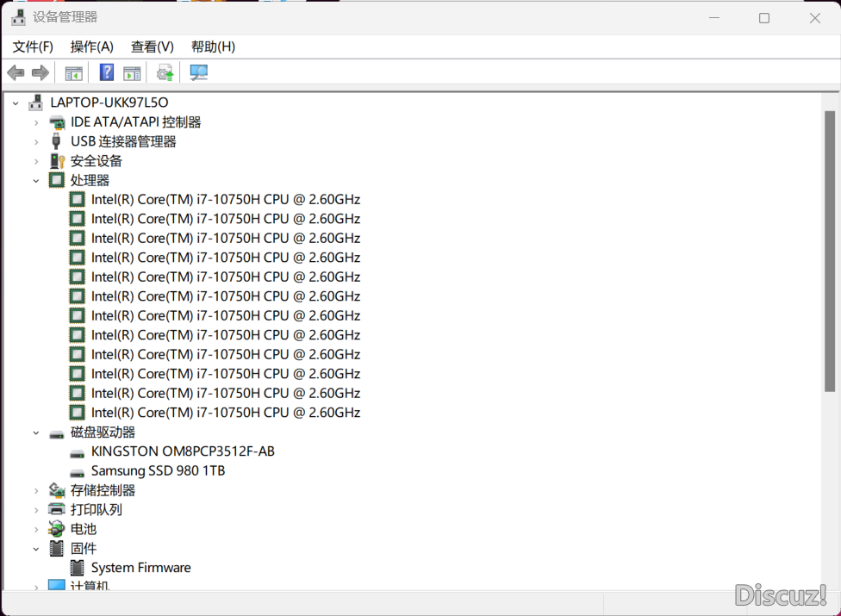Click the 电池 battery icon
The image size is (841, 616).
point(56,529)
